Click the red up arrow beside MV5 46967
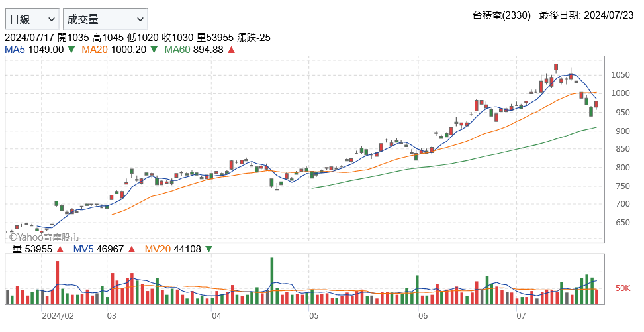 132,249
